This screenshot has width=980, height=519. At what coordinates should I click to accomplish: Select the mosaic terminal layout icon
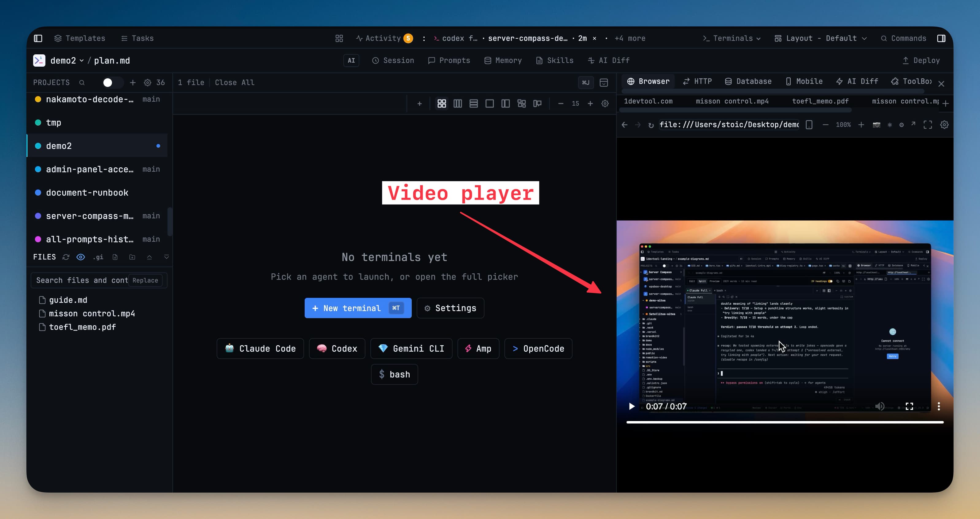522,103
